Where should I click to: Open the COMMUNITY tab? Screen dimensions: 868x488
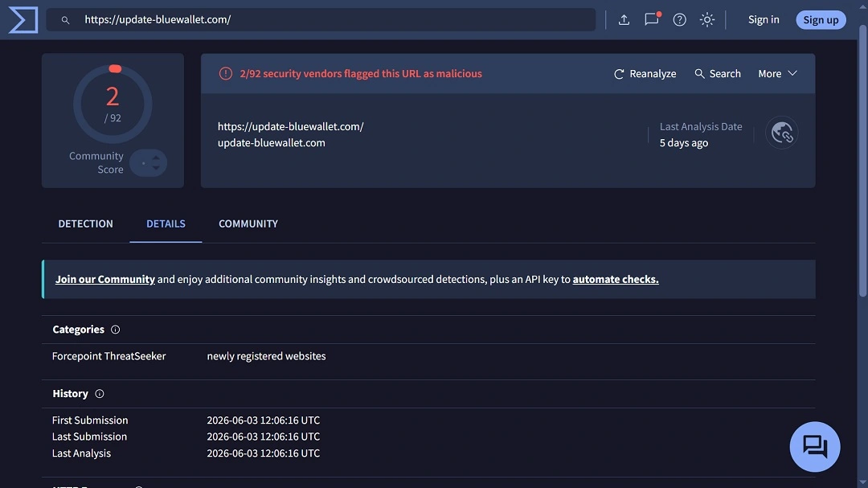(x=248, y=223)
